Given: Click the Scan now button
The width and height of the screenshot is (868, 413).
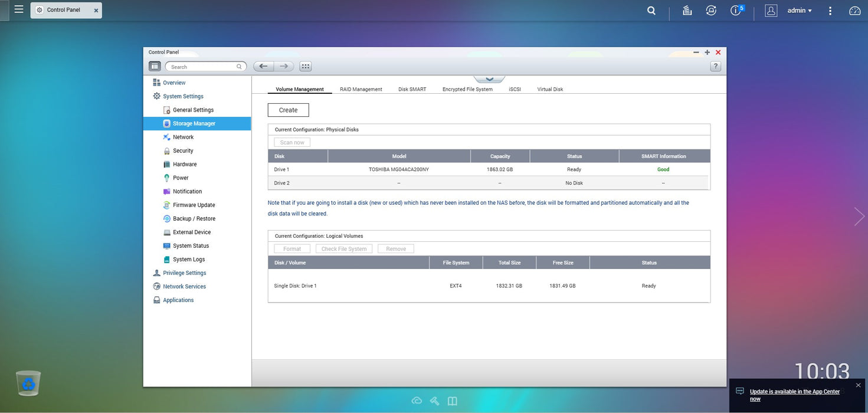Looking at the screenshot, I should coord(292,142).
